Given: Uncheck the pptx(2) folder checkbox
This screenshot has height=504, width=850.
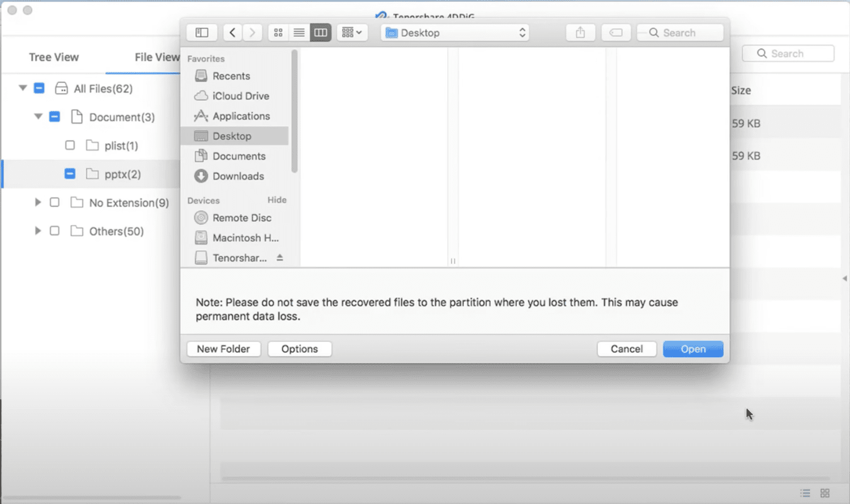Looking at the screenshot, I should click(70, 174).
